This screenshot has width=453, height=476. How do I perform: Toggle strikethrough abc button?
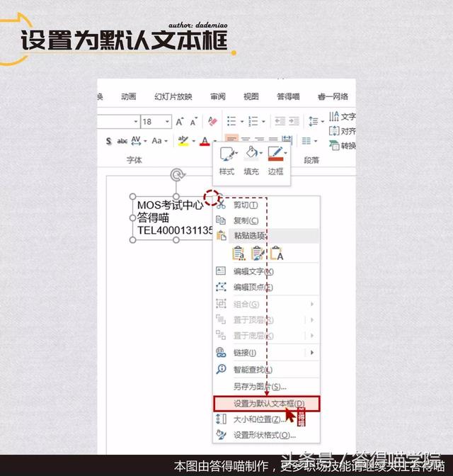(122, 141)
